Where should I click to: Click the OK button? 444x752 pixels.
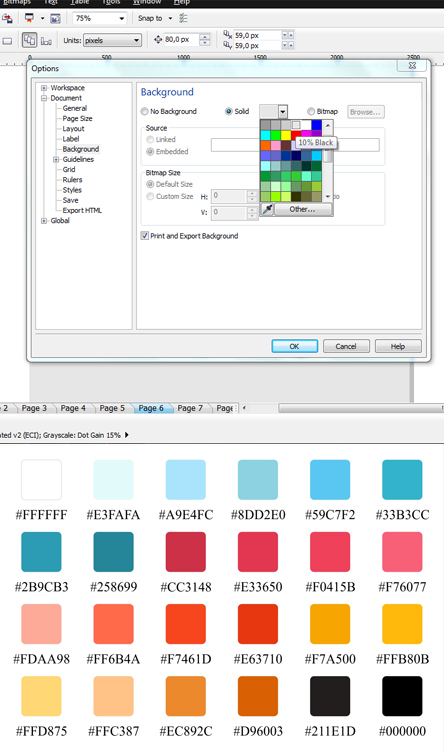[294, 346]
